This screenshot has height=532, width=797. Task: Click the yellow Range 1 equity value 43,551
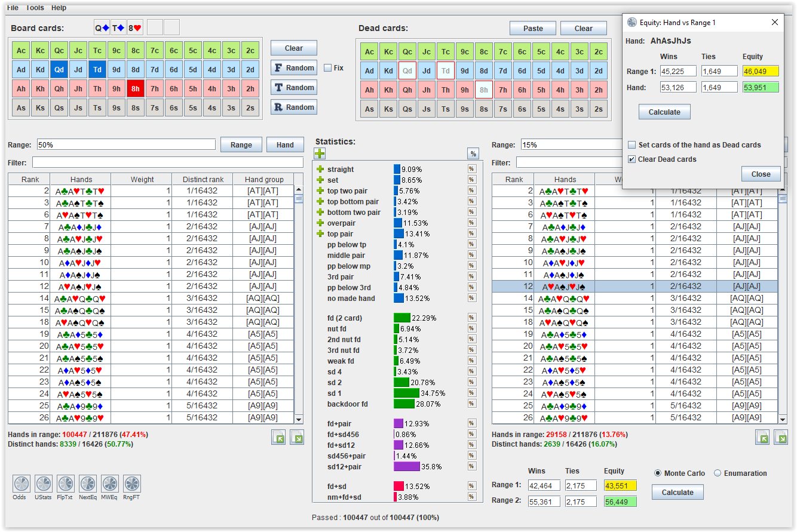(x=620, y=485)
